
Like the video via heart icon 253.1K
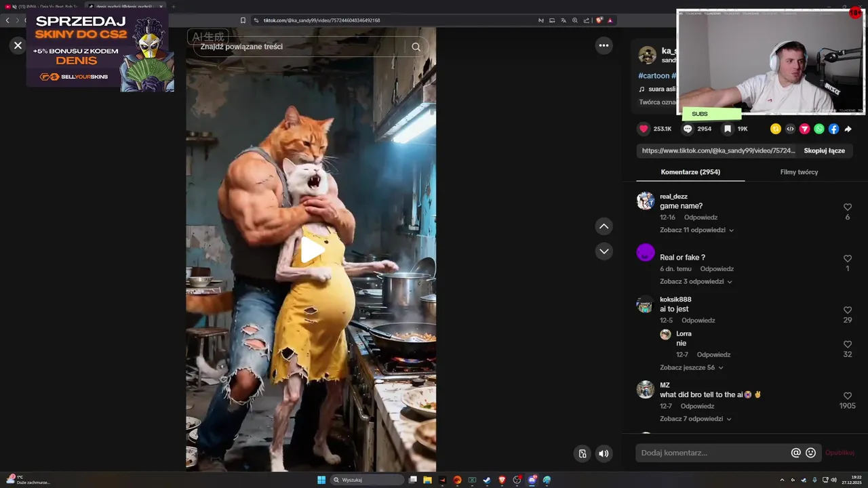[644, 129]
